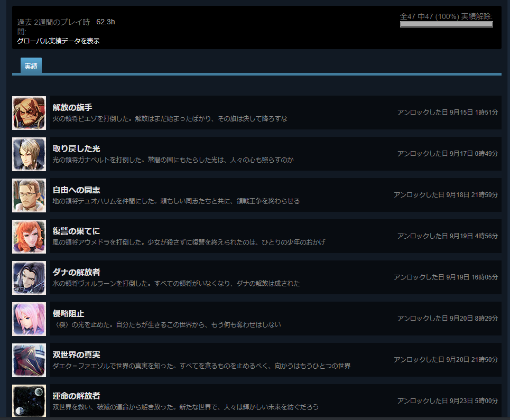Click the 取り戻した光 achievement portrait
Image resolution: width=510 pixels, height=420 pixels.
(x=29, y=154)
